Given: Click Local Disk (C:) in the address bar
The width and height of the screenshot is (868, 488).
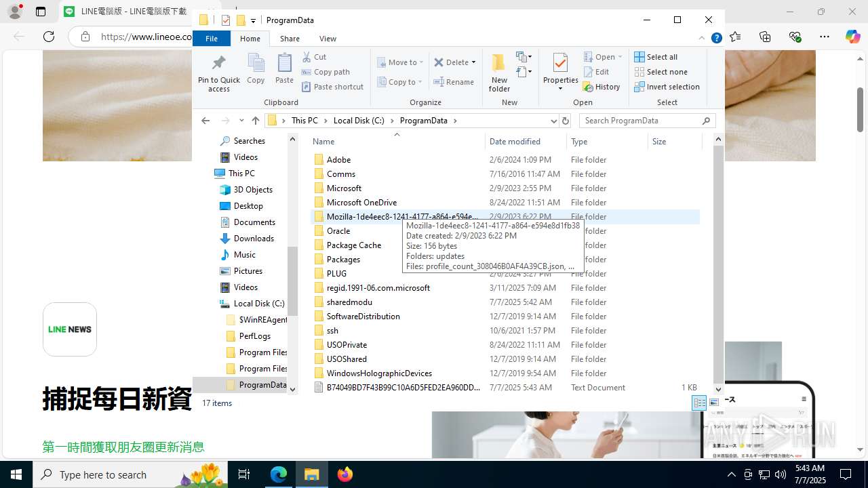Looking at the screenshot, I should click(x=359, y=121).
